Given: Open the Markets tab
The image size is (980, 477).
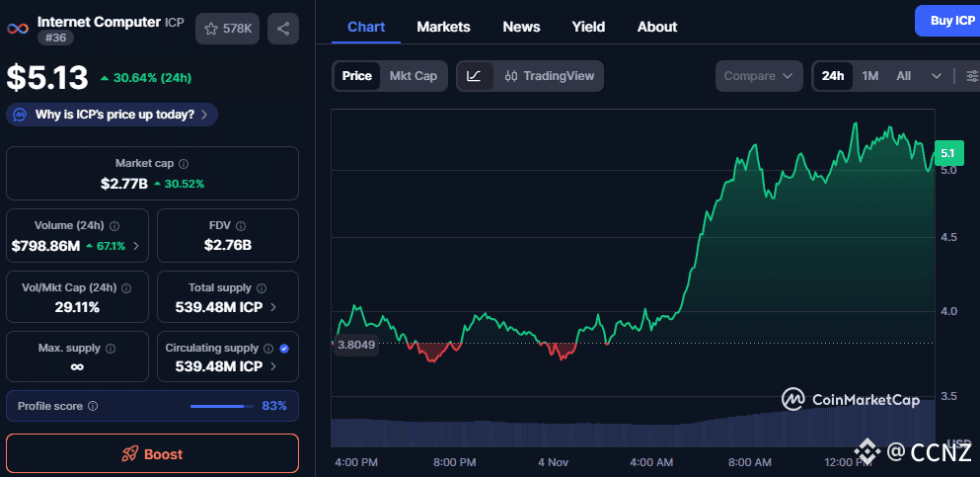Looking at the screenshot, I should click(x=443, y=27).
